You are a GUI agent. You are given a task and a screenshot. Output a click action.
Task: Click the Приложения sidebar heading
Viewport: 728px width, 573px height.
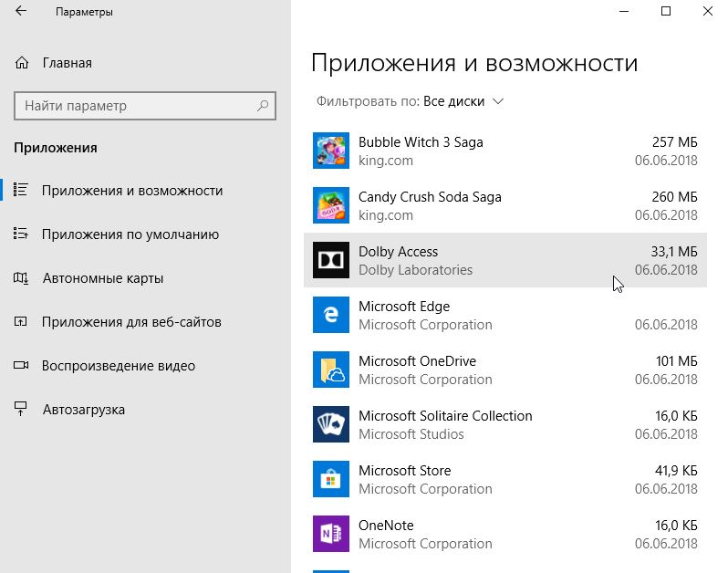[x=56, y=148]
